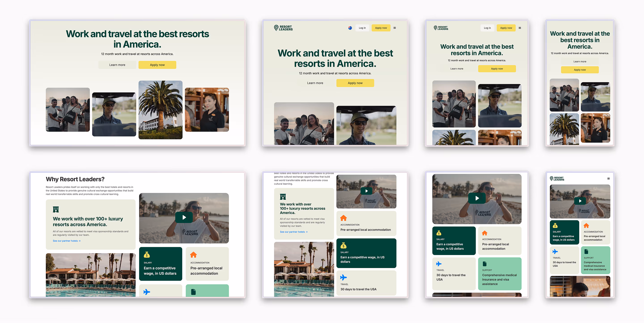644x323 pixels.
Task: Click the palm tree resort photo in the desktop hero
Action: pyautogui.click(x=160, y=110)
